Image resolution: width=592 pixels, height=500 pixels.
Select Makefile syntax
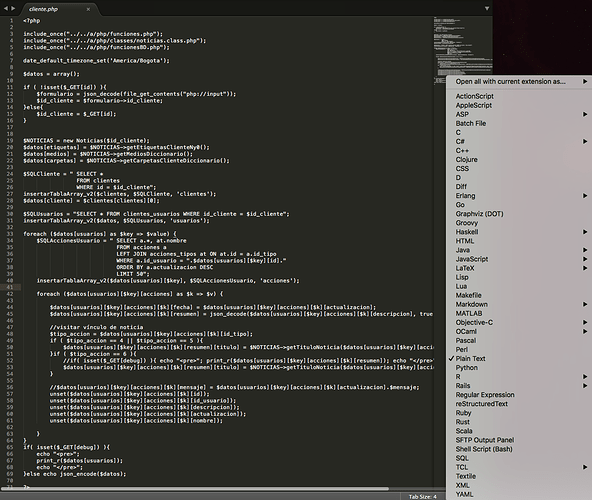[519, 296]
